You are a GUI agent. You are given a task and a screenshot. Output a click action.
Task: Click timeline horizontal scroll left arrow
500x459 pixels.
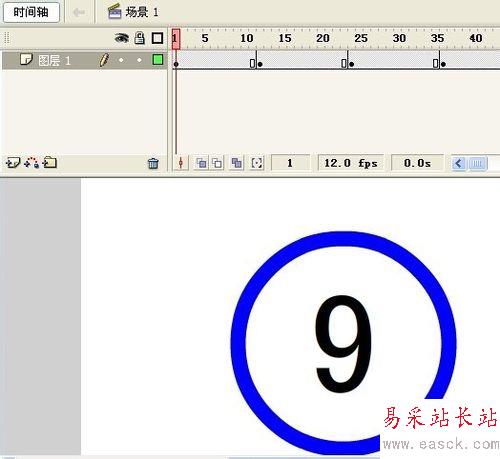tap(459, 163)
